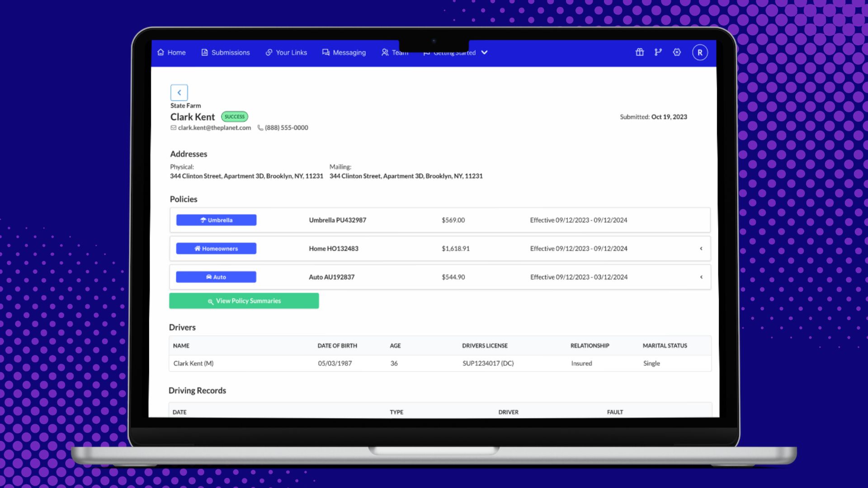Select the Auto policy badge
The image size is (868, 488).
pyautogui.click(x=216, y=277)
